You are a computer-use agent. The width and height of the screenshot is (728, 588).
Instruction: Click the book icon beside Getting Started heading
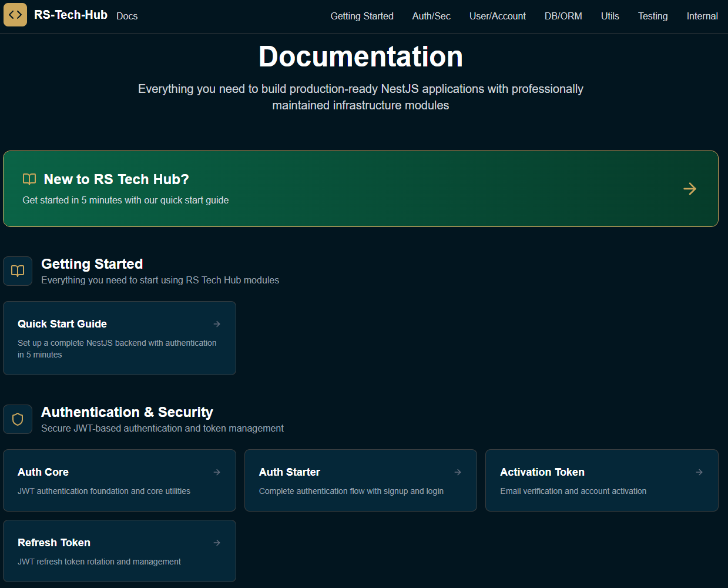click(x=17, y=271)
